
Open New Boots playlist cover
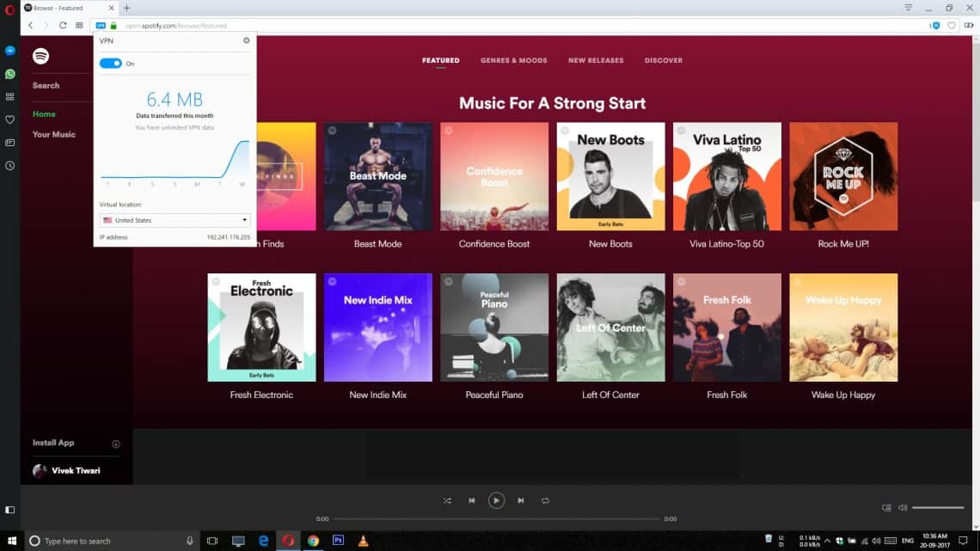click(610, 176)
